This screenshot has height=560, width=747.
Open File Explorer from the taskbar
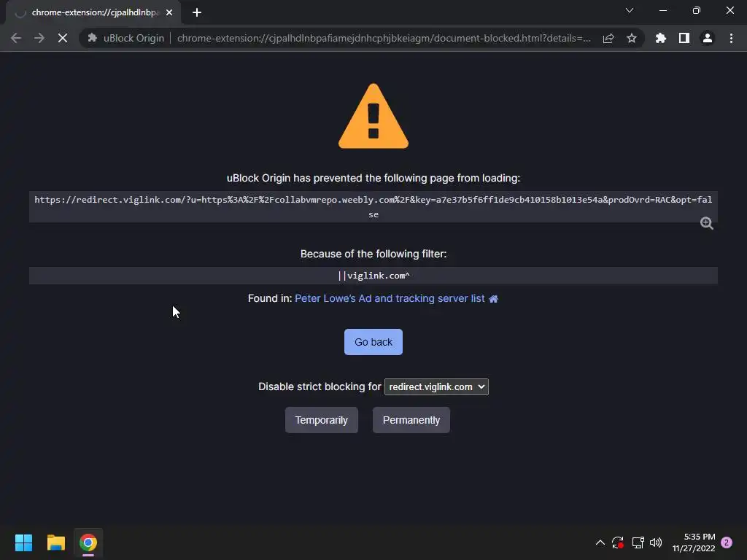(x=55, y=542)
